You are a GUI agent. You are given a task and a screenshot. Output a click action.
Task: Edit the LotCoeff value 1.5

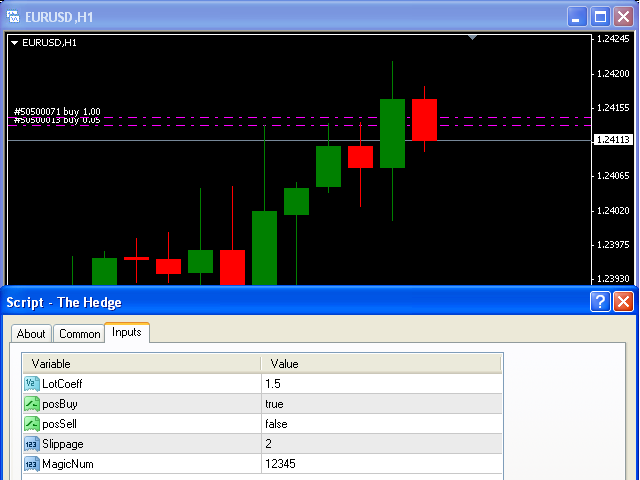pyautogui.click(x=380, y=384)
